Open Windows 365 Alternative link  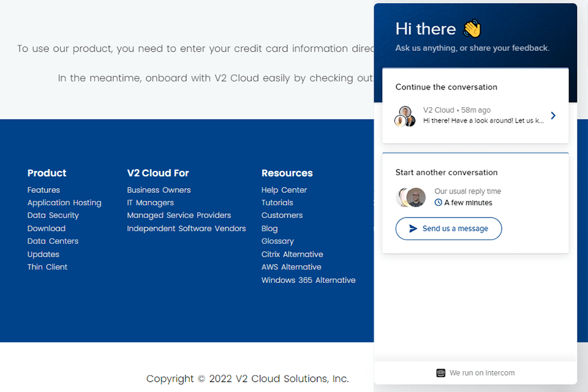click(x=308, y=280)
